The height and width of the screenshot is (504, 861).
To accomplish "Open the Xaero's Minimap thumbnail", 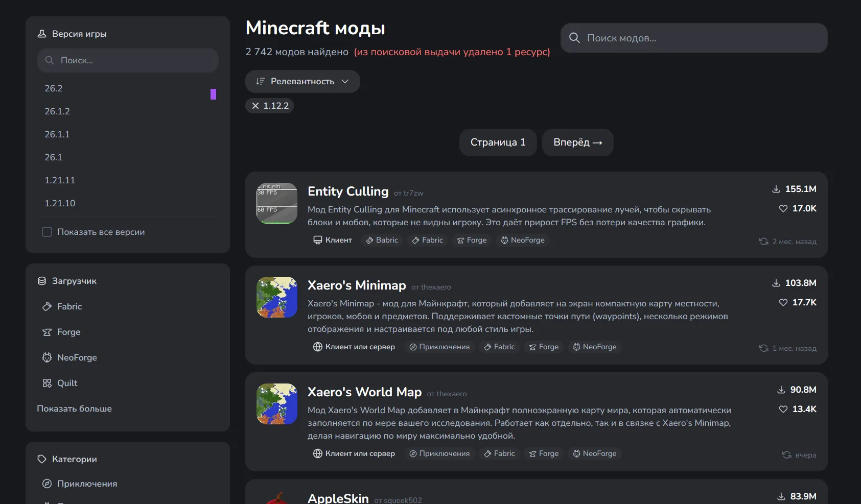I will click(277, 297).
